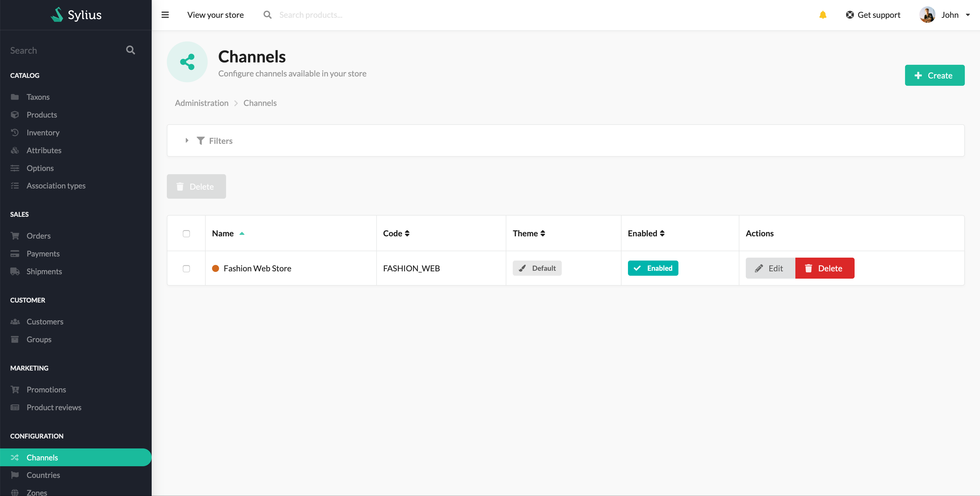
Task: Click the orange channel color dot
Action: (x=215, y=268)
